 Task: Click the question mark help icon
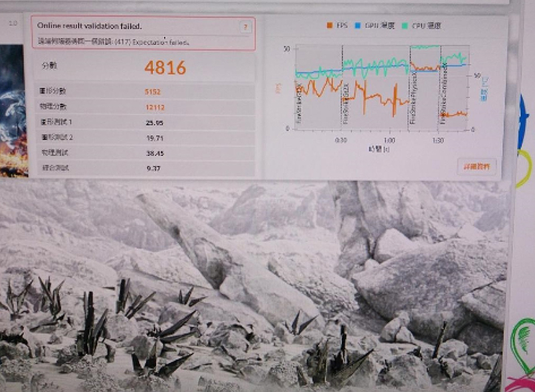(x=245, y=27)
